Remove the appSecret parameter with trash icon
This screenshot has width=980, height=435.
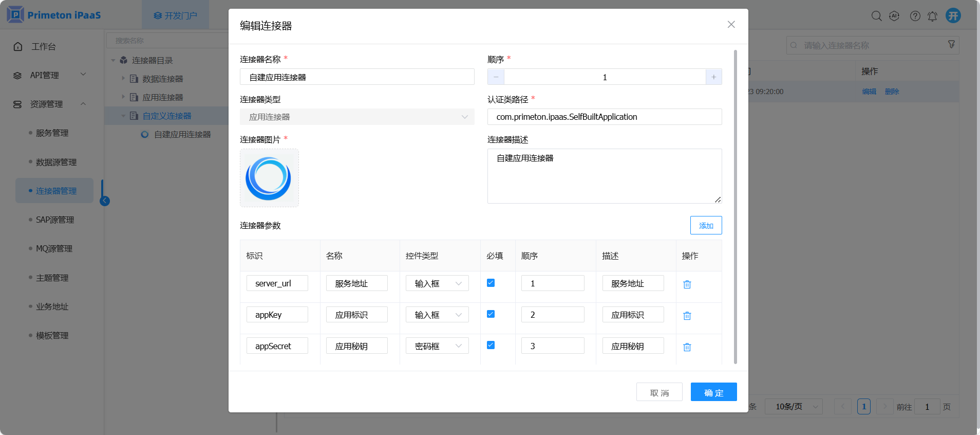tap(687, 347)
